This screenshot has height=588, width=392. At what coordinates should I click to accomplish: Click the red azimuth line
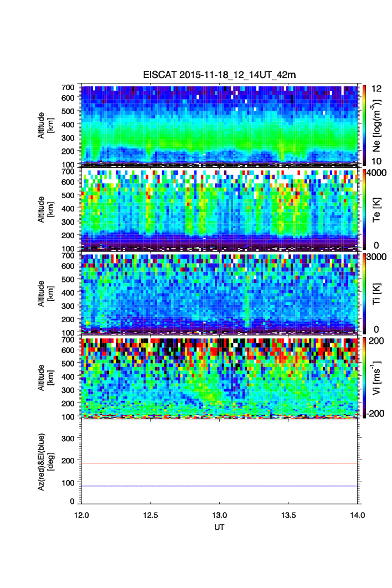[x=220, y=463]
